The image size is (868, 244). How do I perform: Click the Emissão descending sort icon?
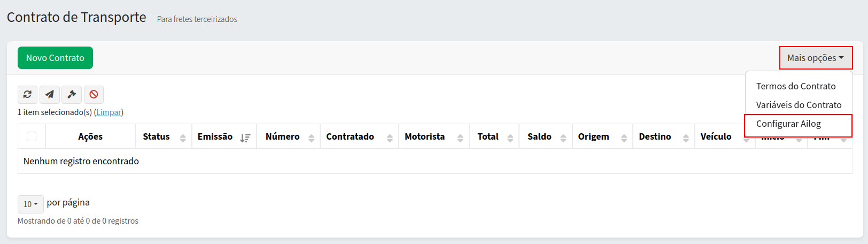245,138
